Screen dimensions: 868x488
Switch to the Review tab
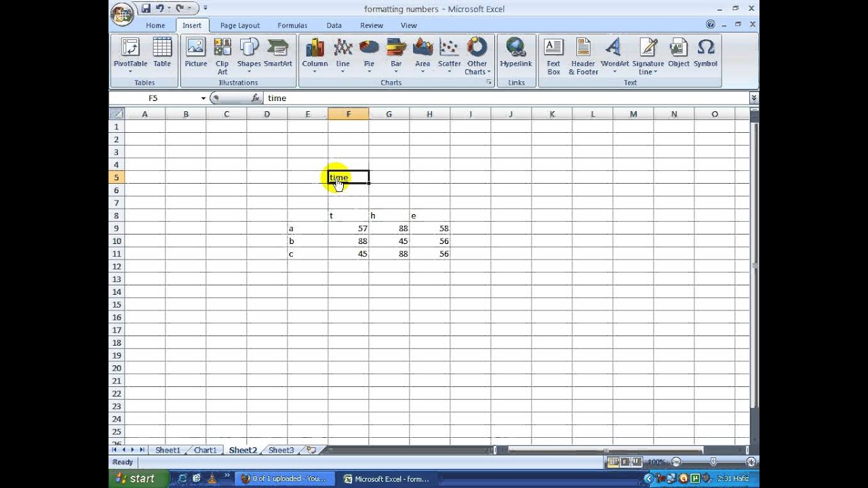(x=372, y=25)
